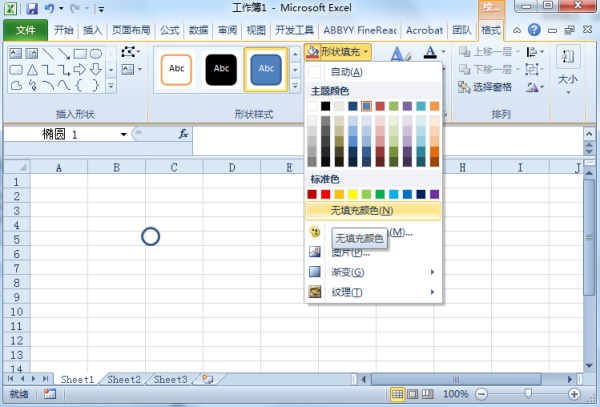
Task: Switch to page layout view in status bar
Action: [415, 395]
